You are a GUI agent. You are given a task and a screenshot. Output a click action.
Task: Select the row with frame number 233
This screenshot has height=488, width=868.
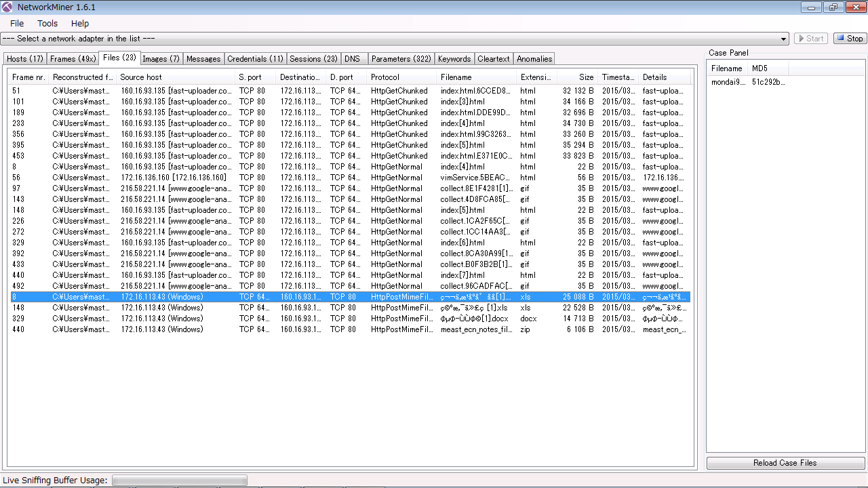click(350, 123)
